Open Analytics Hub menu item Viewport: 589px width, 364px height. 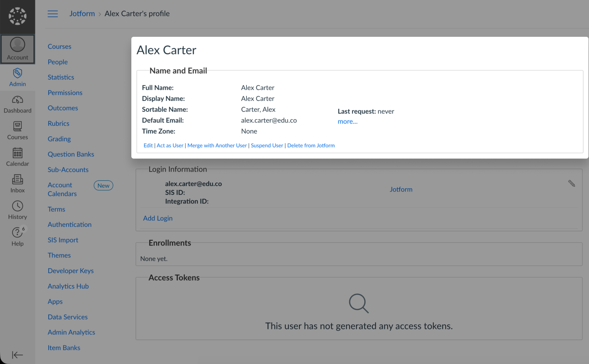click(x=68, y=286)
